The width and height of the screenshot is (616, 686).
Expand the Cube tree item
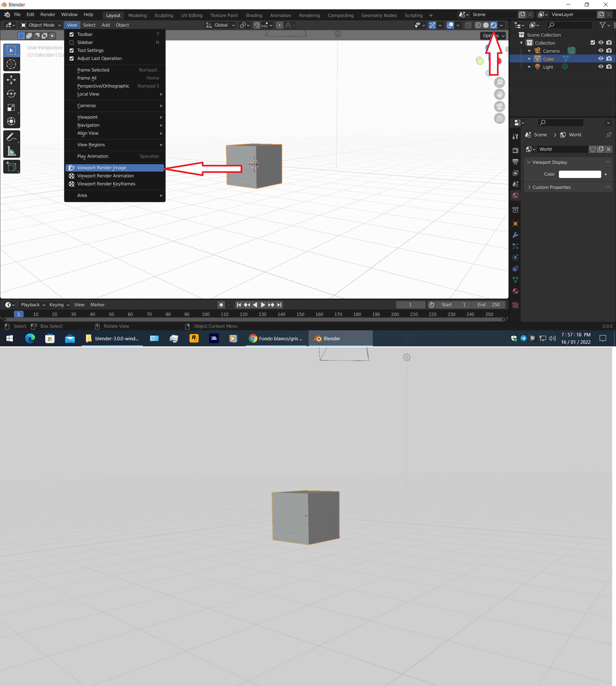(x=529, y=59)
